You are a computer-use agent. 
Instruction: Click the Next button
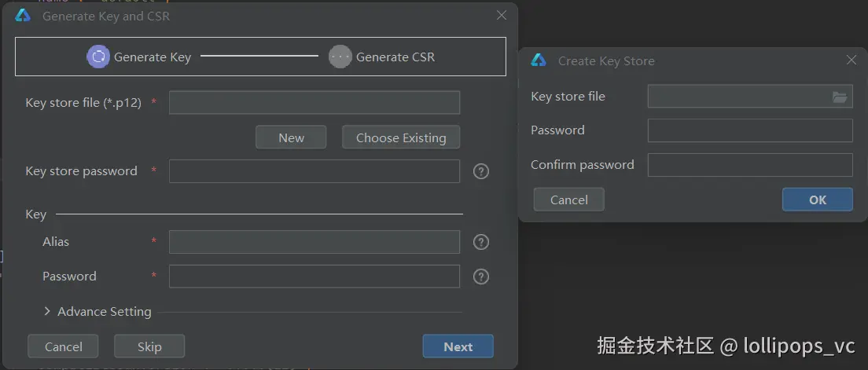tap(458, 346)
